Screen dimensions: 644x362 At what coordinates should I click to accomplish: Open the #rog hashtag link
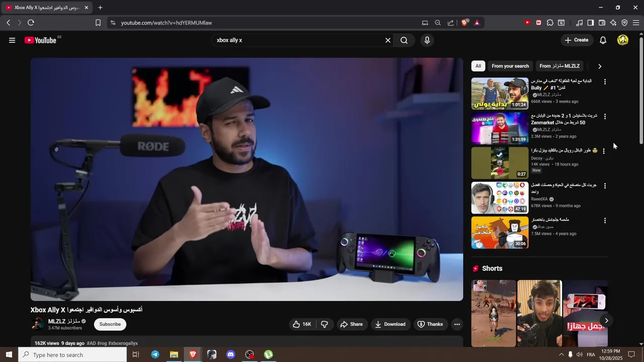tap(102, 343)
